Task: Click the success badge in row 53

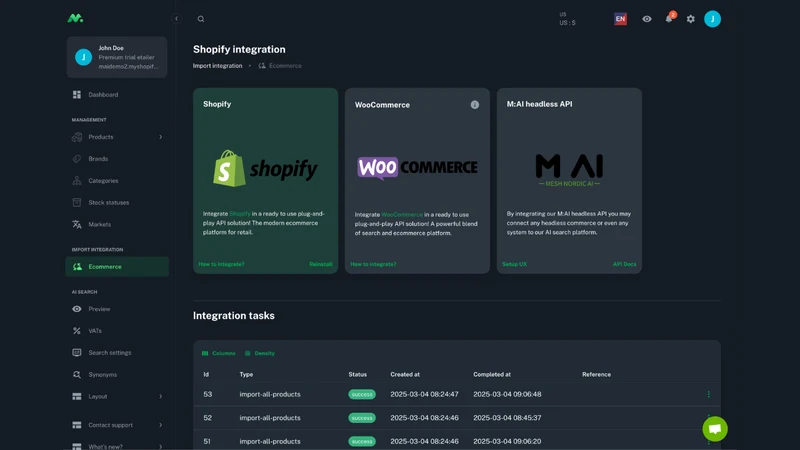Action: point(362,394)
